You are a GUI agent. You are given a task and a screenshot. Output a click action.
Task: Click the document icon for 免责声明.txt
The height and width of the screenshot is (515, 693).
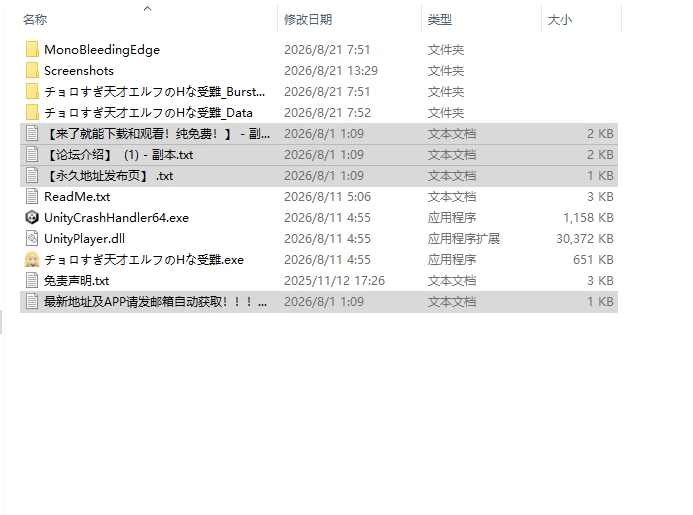tap(32, 281)
